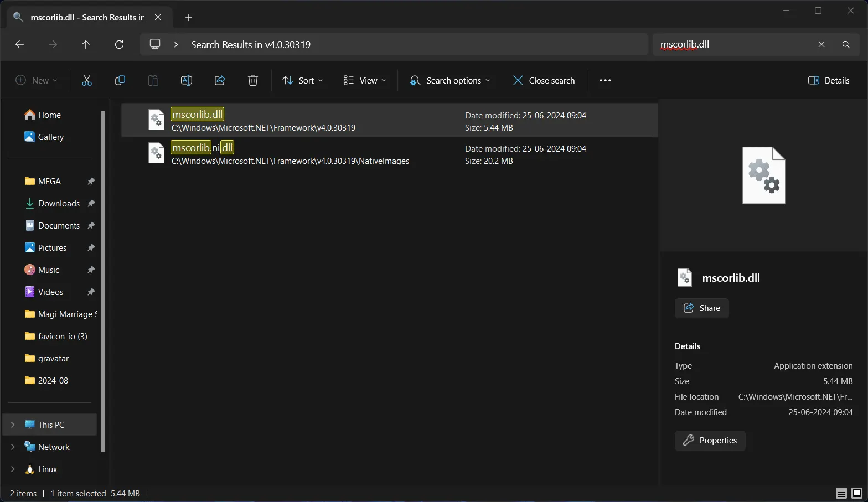The width and height of the screenshot is (868, 502).
Task: Delete the selected file
Action: [x=253, y=80]
